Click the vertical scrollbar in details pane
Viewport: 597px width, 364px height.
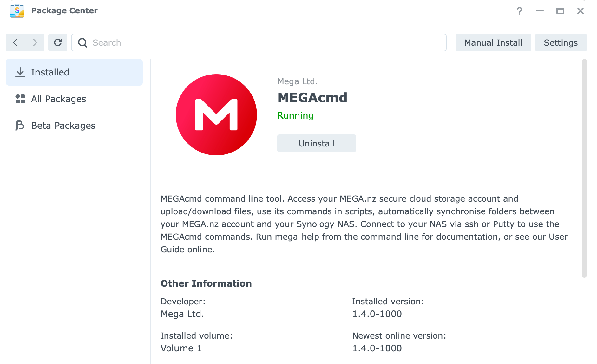click(584, 168)
